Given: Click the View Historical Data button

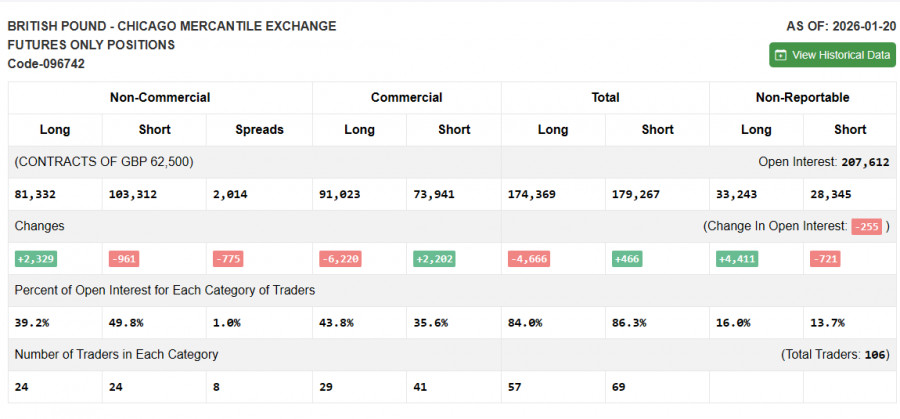Looking at the screenshot, I should click(x=832, y=55).
